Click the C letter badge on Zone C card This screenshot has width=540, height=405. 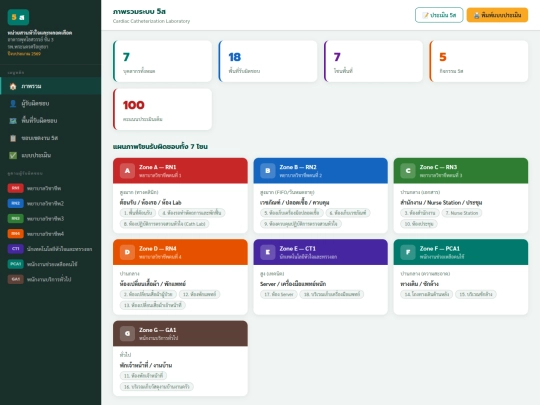[x=408, y=171]
